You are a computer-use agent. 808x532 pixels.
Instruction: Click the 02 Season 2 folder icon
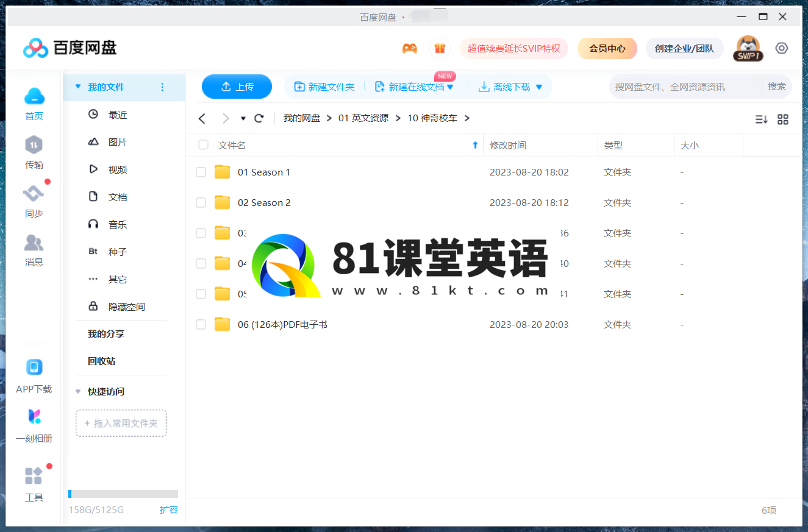point(223,202)
